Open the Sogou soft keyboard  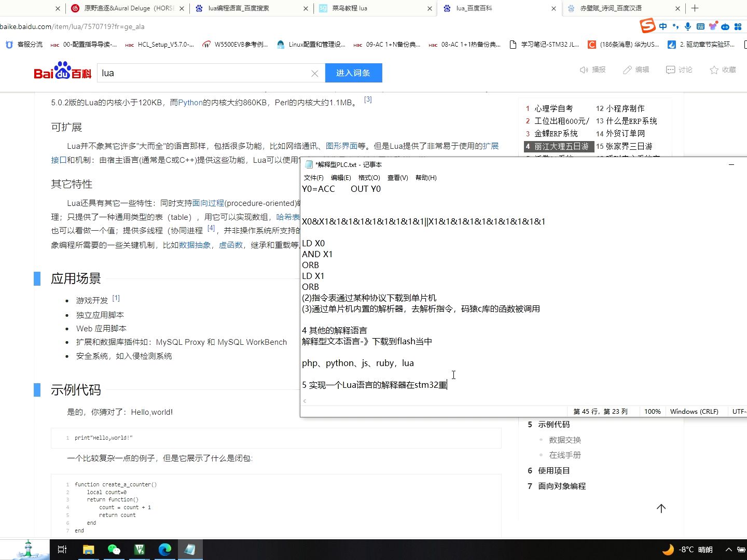point(700,26)
